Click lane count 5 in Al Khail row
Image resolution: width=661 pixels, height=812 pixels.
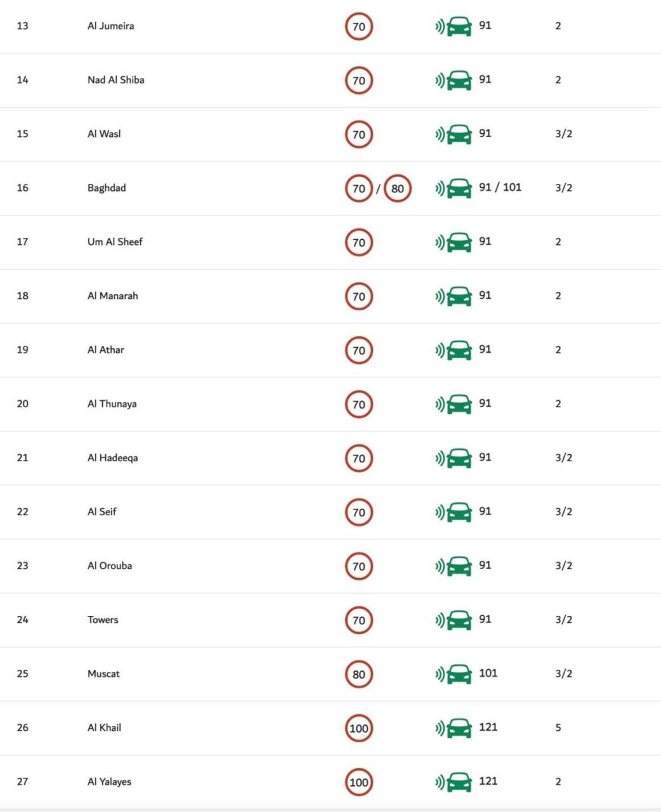558,728
